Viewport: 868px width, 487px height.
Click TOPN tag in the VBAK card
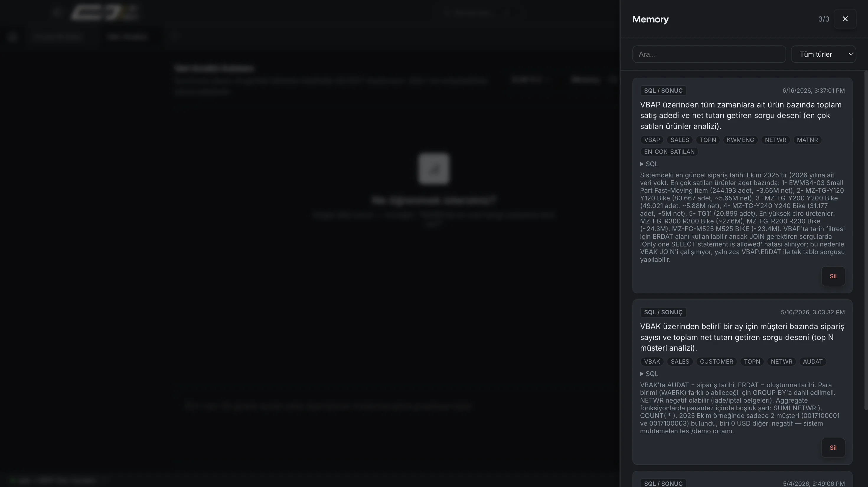point(752,362)
